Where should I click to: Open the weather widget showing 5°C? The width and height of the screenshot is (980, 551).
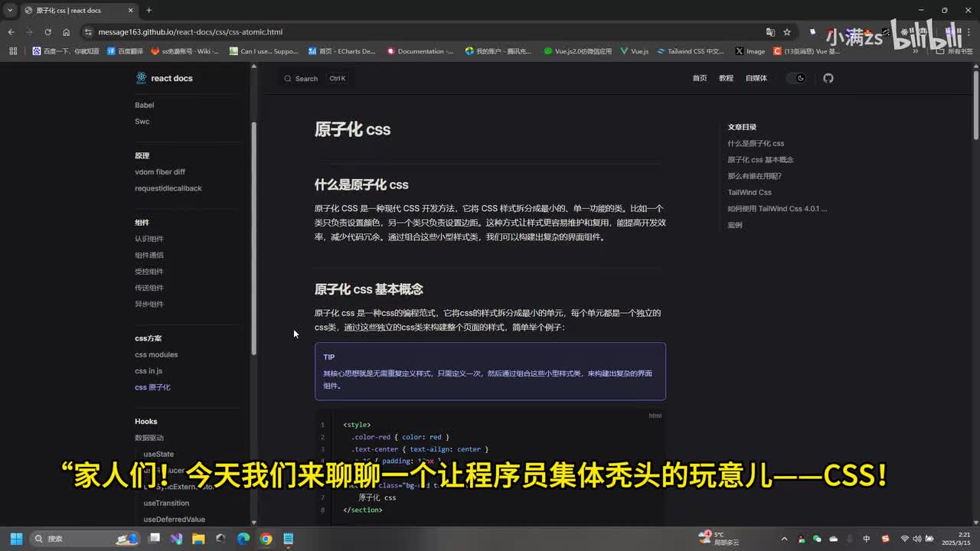pos(719,539)
